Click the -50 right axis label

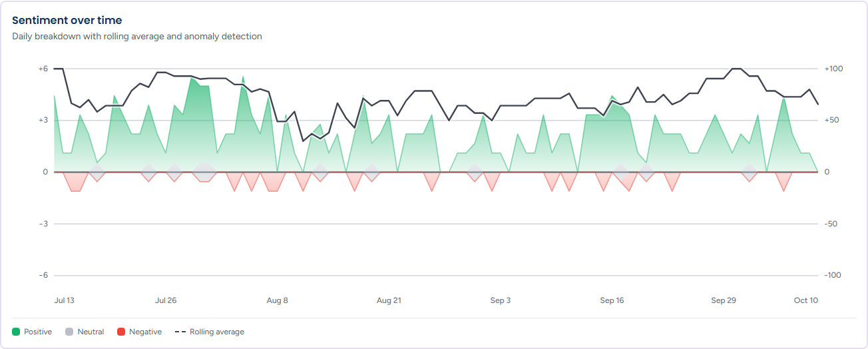831,224
